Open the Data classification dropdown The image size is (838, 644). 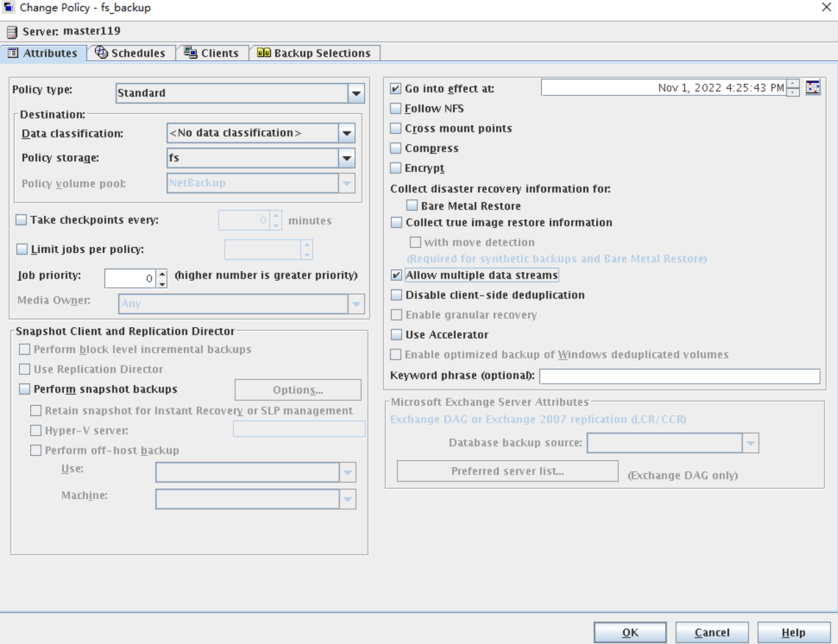347,134
